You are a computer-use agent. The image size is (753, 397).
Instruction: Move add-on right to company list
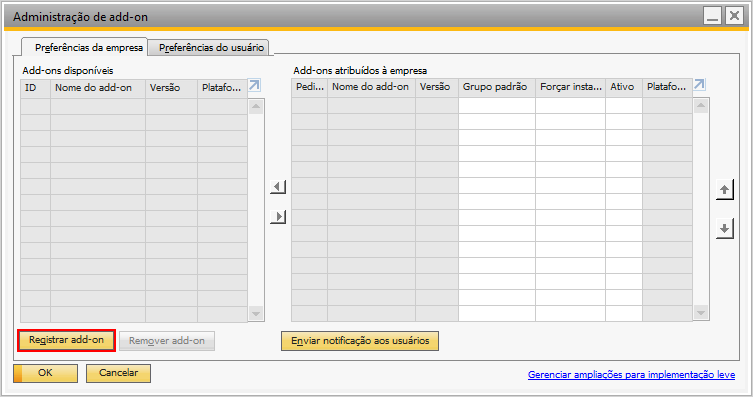coord(278,217)
